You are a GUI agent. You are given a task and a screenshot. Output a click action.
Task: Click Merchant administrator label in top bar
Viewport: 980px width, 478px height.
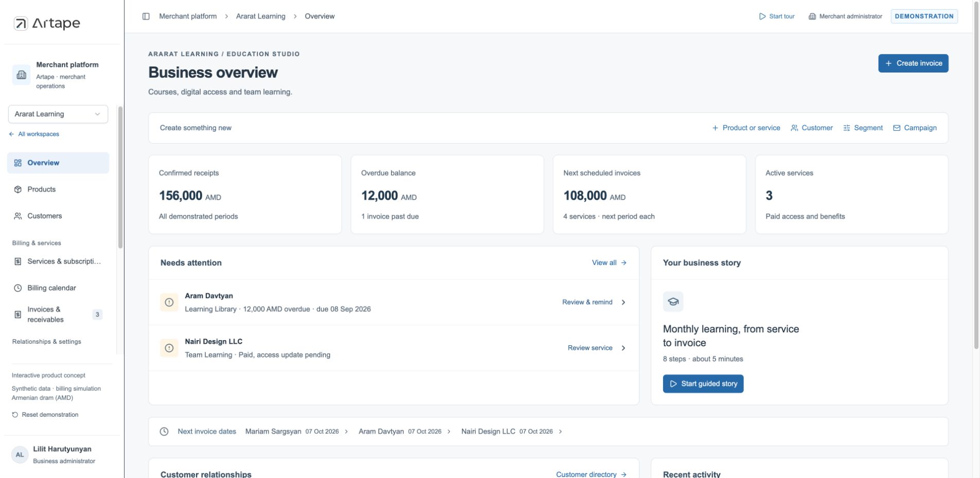[850, 16]
